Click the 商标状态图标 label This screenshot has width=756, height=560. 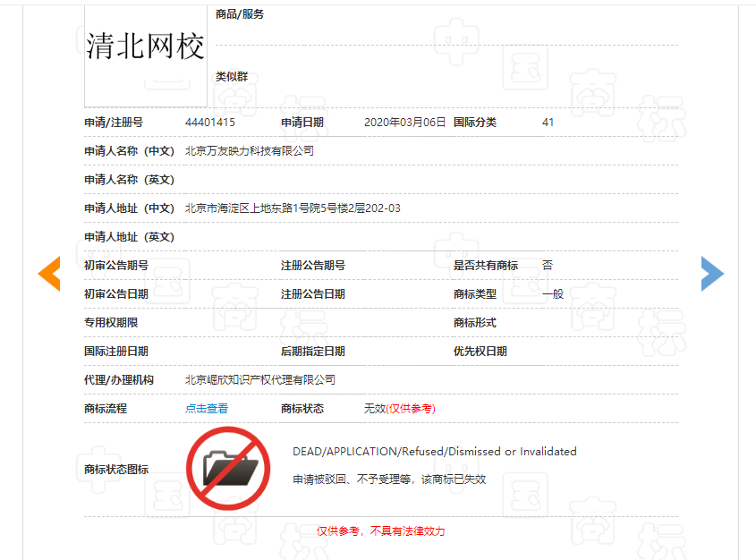(x=116, y=470)
